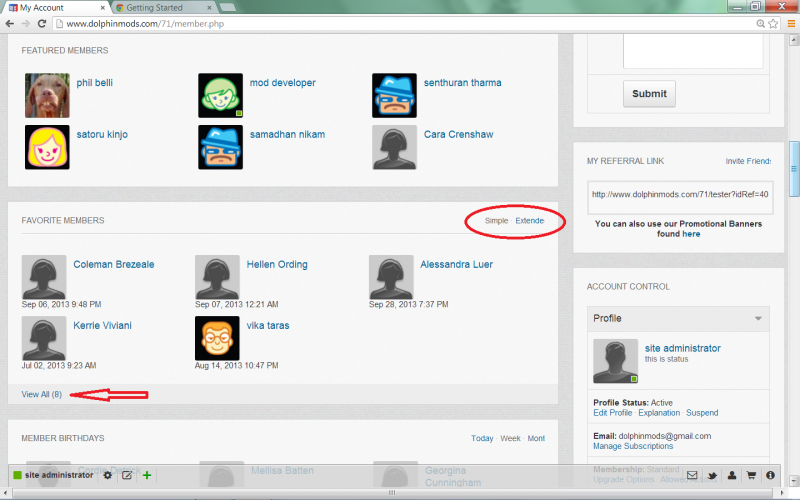Select Simple view for Favorite Members
The image size is (800, 500).
coord(496,220)
